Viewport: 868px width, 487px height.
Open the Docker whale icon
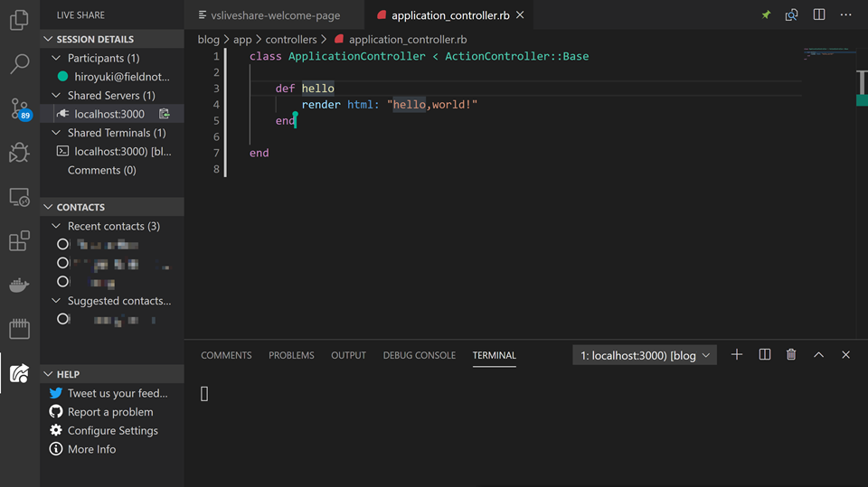[x=19, y=285]
